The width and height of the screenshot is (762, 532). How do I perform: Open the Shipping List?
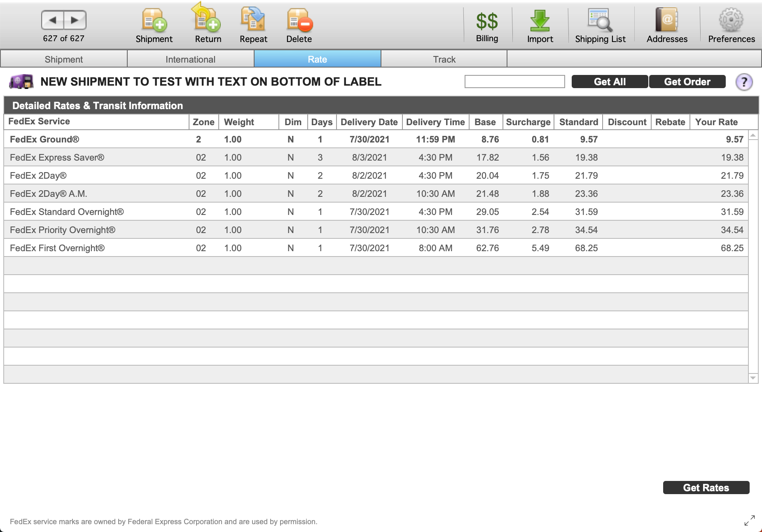click(x=600, y=26)
